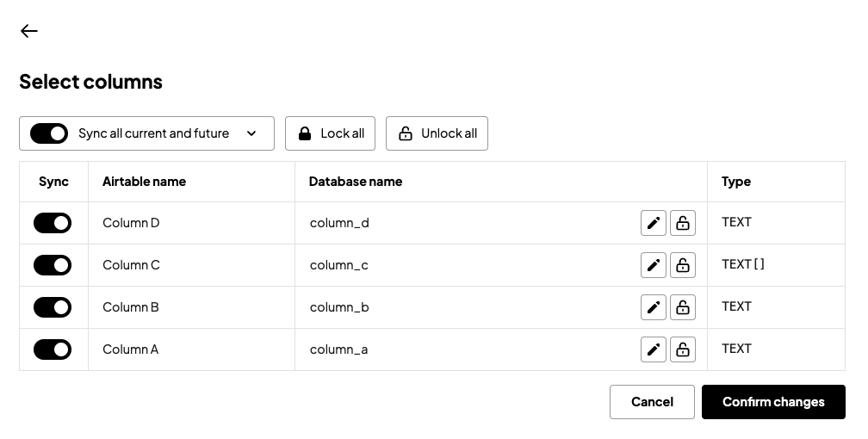Click the Lock all button
The height and width of the screenshot is (439, 868).
[x=330, y=133]
